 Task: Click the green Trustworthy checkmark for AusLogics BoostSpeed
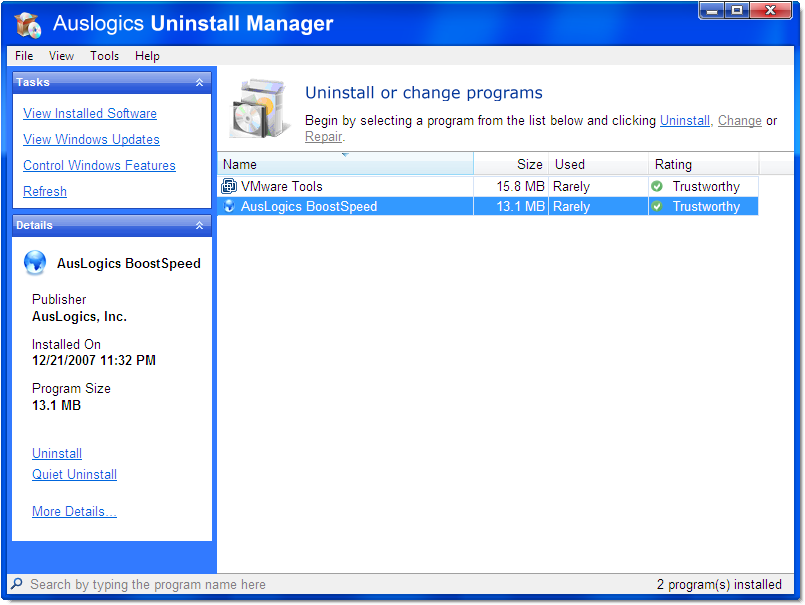tap(657, 206)
